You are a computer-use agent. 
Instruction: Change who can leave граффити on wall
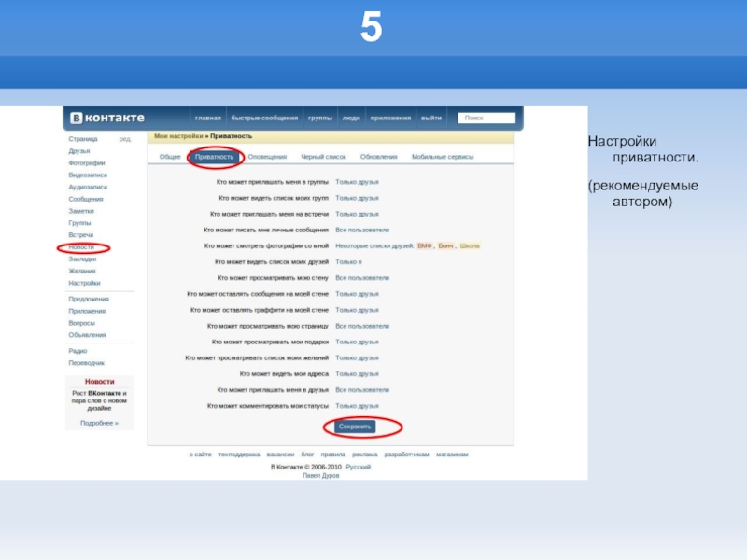(x=357, y=310)
